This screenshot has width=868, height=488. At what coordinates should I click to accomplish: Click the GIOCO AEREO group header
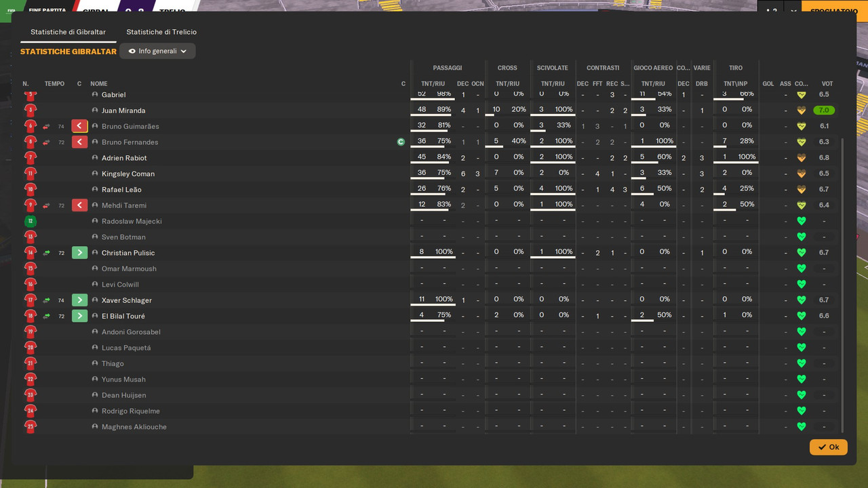pos(653,68)
